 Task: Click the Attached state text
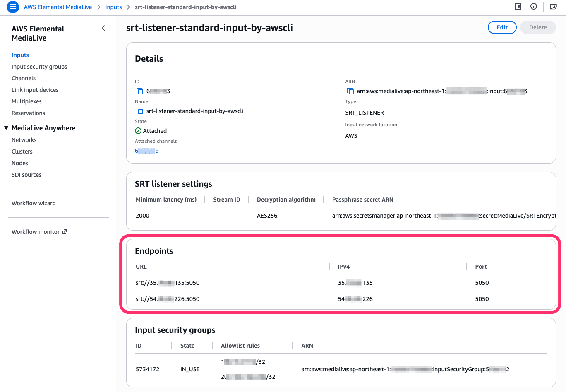pyautogui.click(x=155, y=131)
